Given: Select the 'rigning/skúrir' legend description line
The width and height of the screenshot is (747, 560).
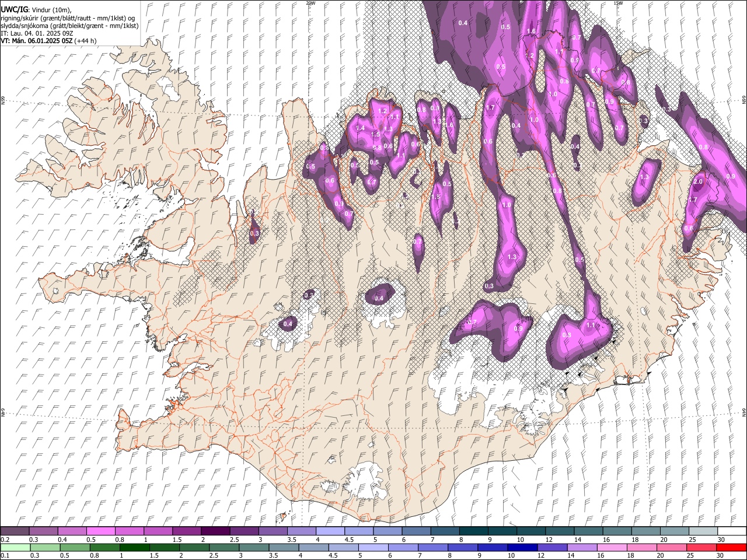Looking at the screenshot, I should [68, 18].
